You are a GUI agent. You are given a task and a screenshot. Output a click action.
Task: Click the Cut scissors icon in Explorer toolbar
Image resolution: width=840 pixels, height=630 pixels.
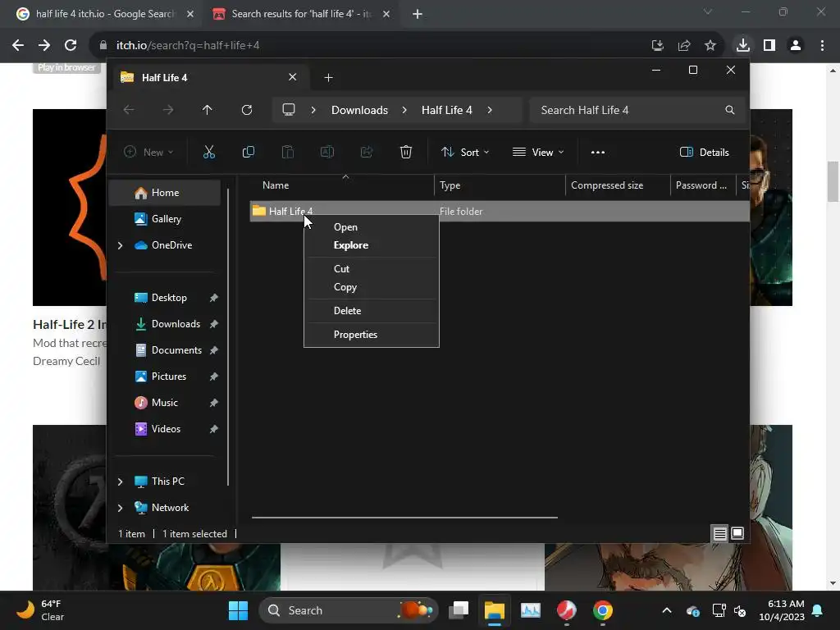pyautogui.click(x=209, y=152)
